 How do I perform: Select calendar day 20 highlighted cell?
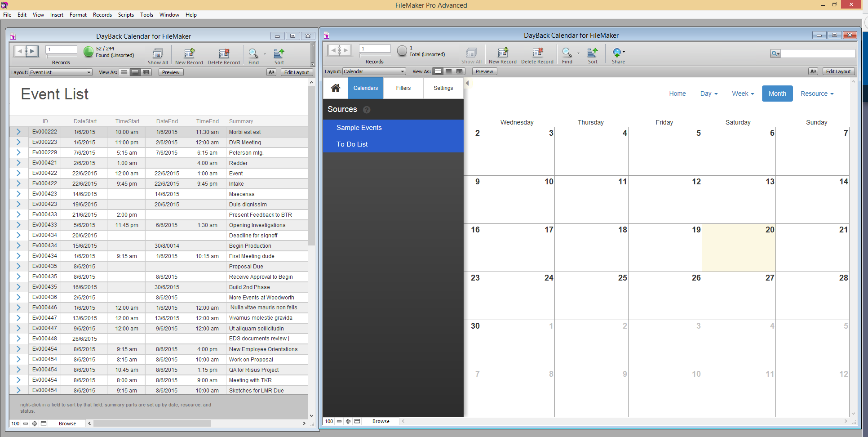click(739, 248)
